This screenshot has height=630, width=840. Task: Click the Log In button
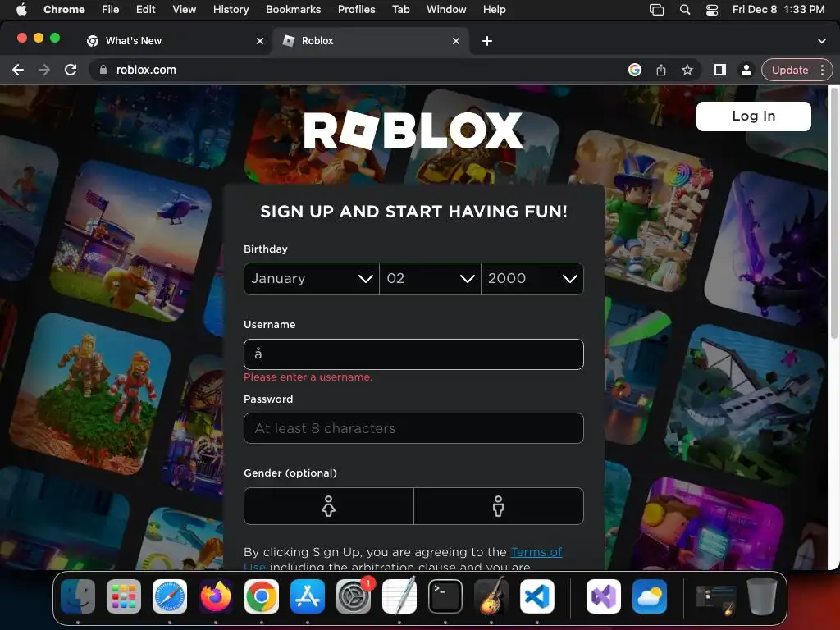[753, 116]
